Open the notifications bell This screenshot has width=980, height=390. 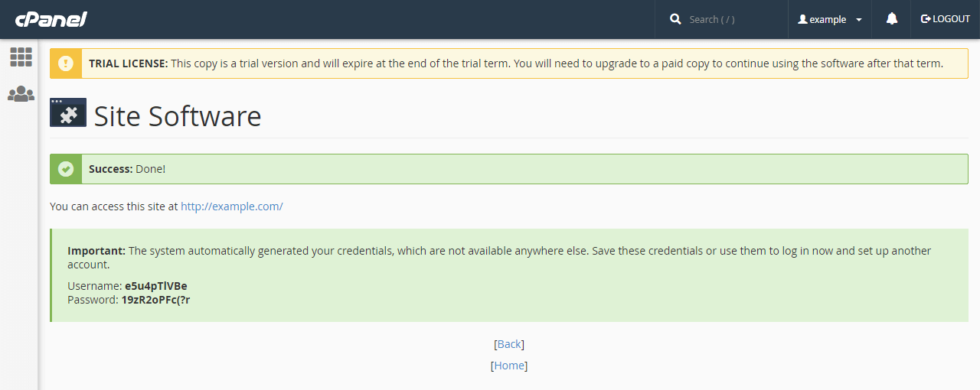pos(891,19)
